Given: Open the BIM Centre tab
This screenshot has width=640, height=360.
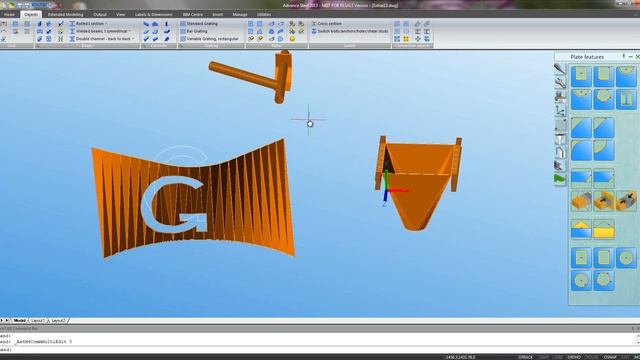Looking at the screenshot, I should 193,14.
